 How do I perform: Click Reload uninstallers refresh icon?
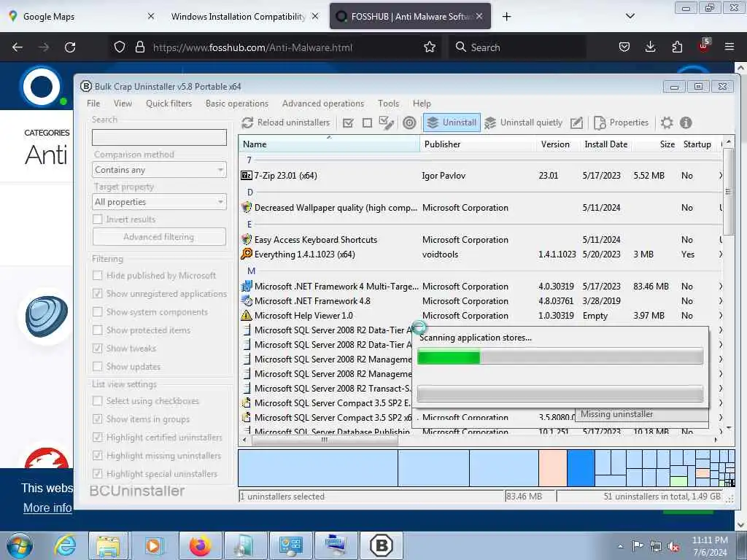coord(247,122)
